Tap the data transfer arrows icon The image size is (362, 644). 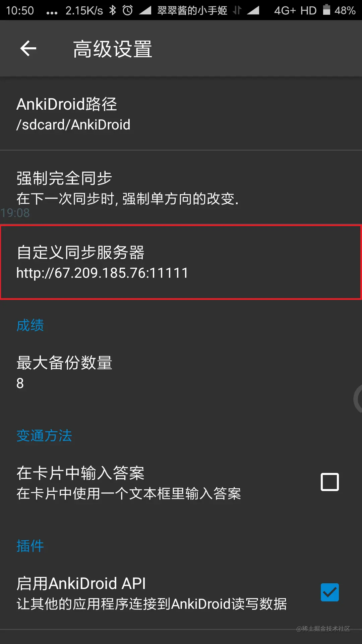pos(237,10)
